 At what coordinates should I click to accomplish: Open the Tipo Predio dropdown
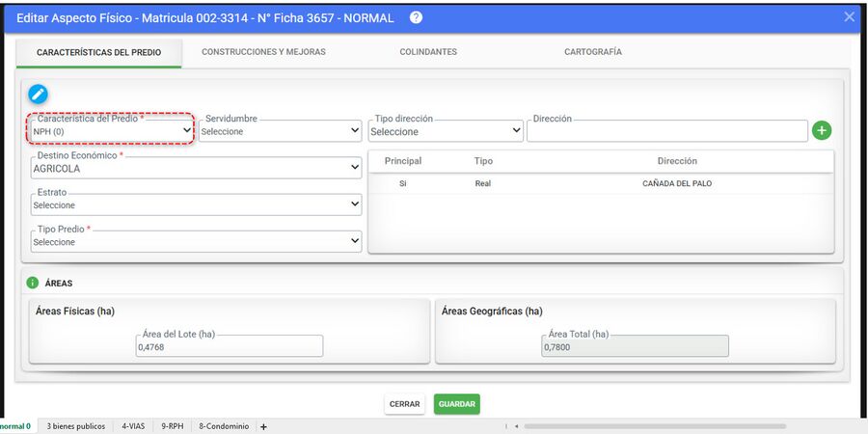pos(197,241)
